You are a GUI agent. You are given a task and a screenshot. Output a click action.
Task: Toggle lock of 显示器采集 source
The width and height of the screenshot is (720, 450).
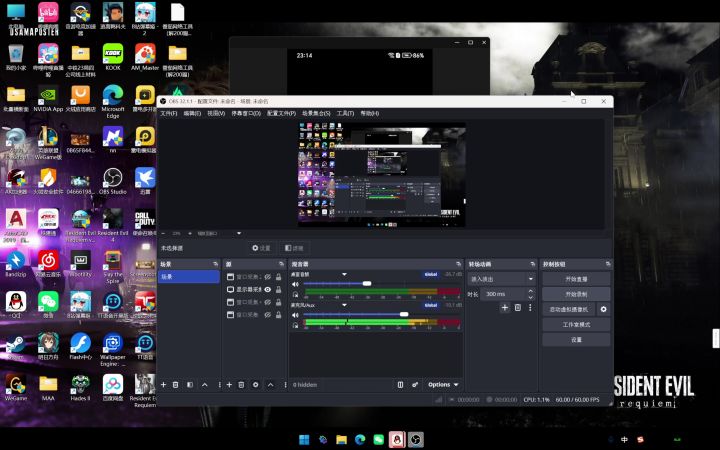[278, 289]
